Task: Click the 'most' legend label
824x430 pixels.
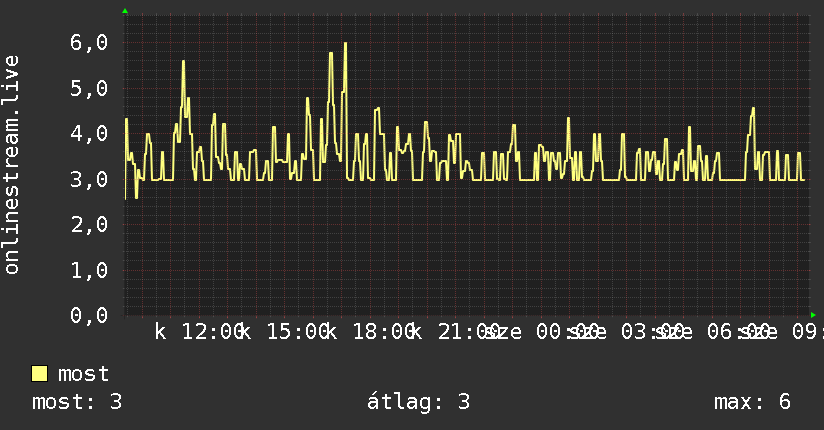Action: tap(83, 374)
